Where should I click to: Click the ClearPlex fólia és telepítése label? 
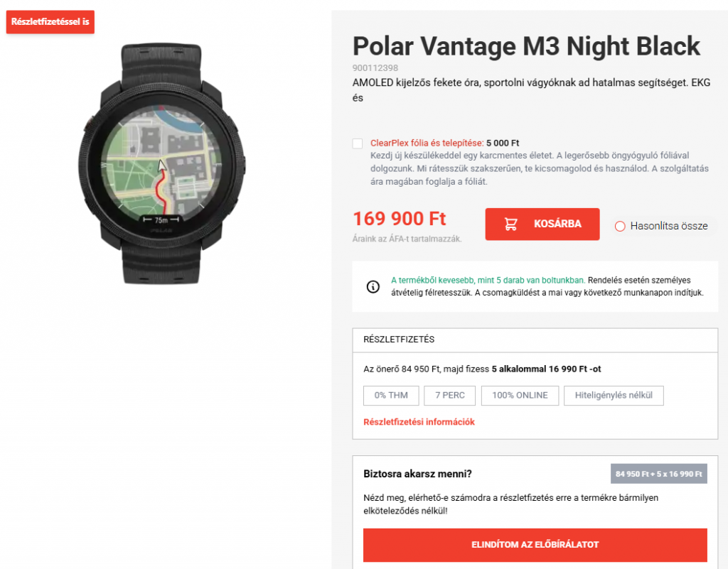(x=427, y=143)
